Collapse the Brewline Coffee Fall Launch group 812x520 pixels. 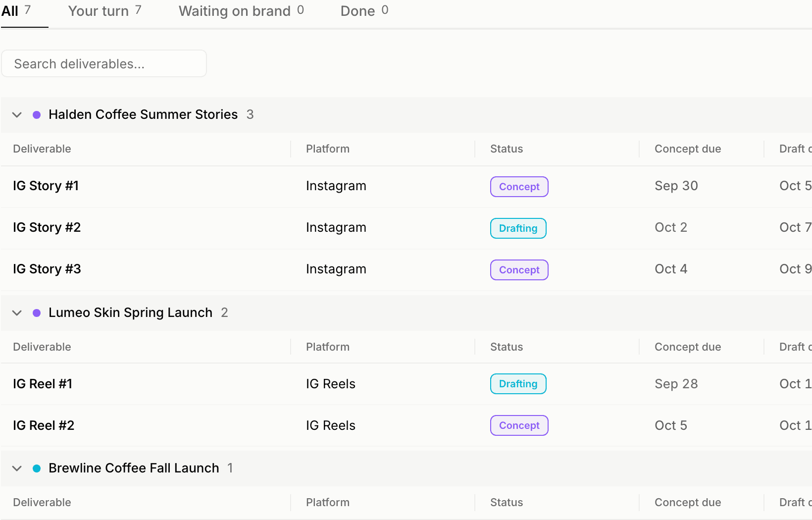17,468
